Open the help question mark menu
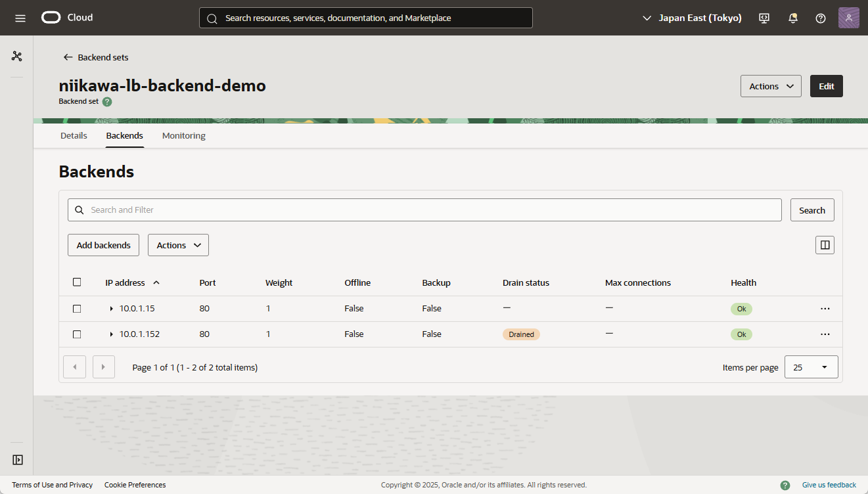Screen dimensions: 868x494 pyautogui.click(x=821, y=18)
